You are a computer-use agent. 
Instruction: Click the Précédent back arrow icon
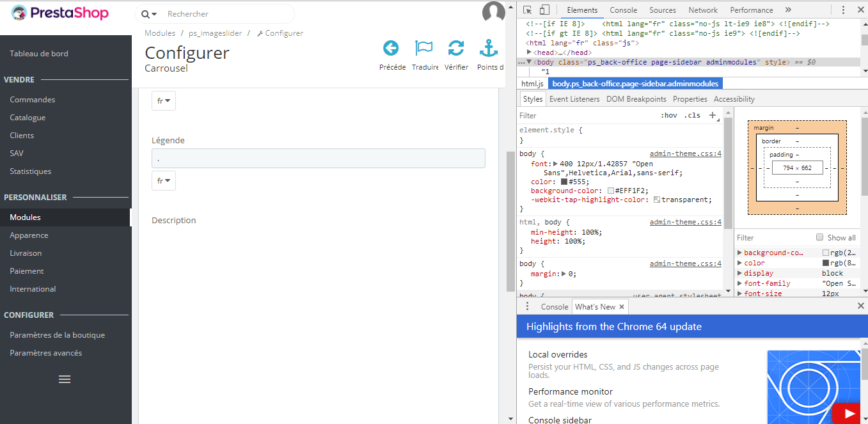(x=390, y=48)
